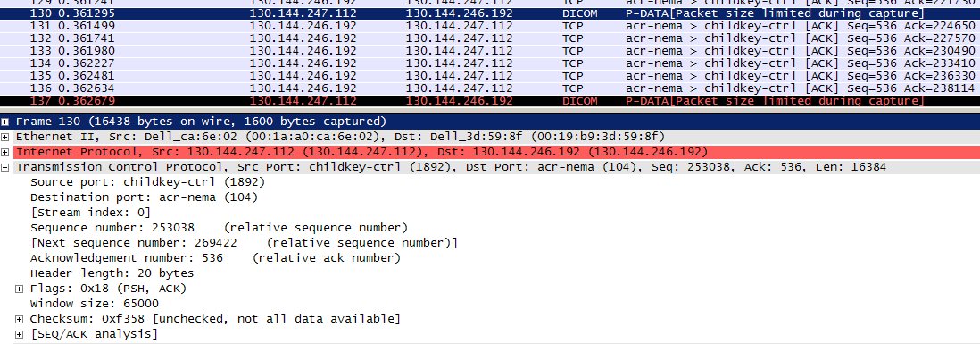Image resolution: width=980 pixels, height=344 pixels.
Task: Collapse the Transmission Control Protocol section
Action: point(5,167)
